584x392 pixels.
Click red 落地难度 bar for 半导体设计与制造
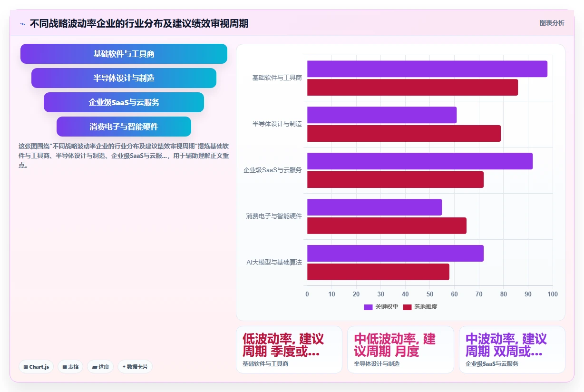tap(404, 134)
